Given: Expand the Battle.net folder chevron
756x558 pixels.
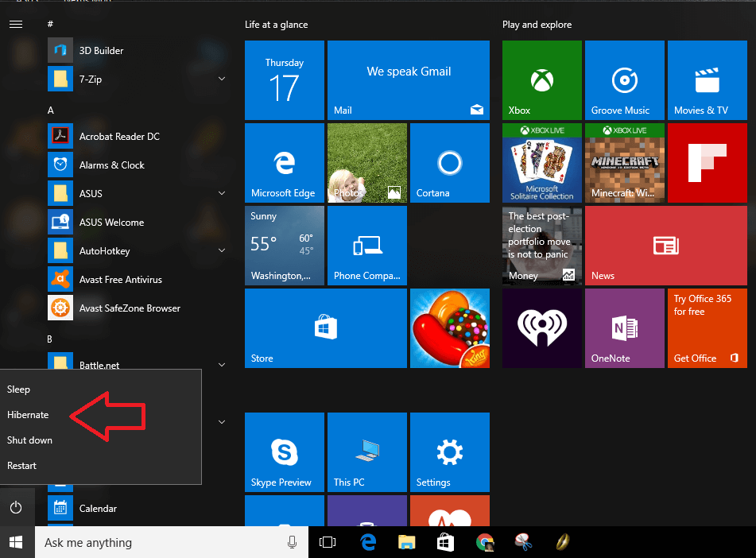Looking at the screenshot, I should point(222,365).
